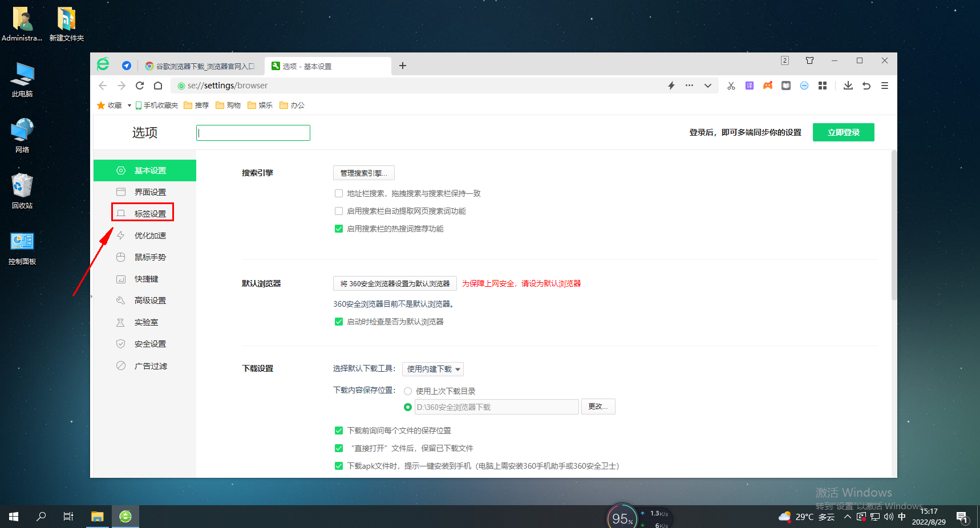Open the three-dots address bar menu
This screenshot has height=528, width=980.
pos(690,86)
